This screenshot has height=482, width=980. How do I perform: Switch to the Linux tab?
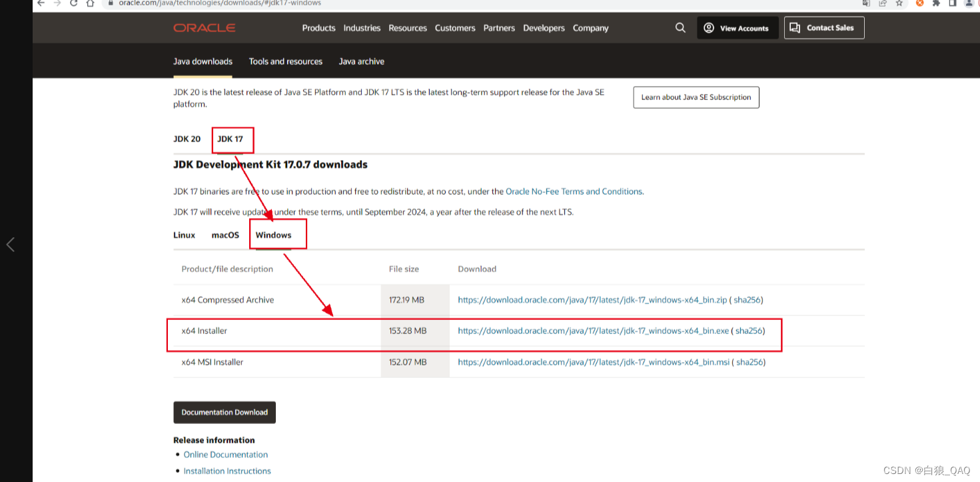(184, 235)
